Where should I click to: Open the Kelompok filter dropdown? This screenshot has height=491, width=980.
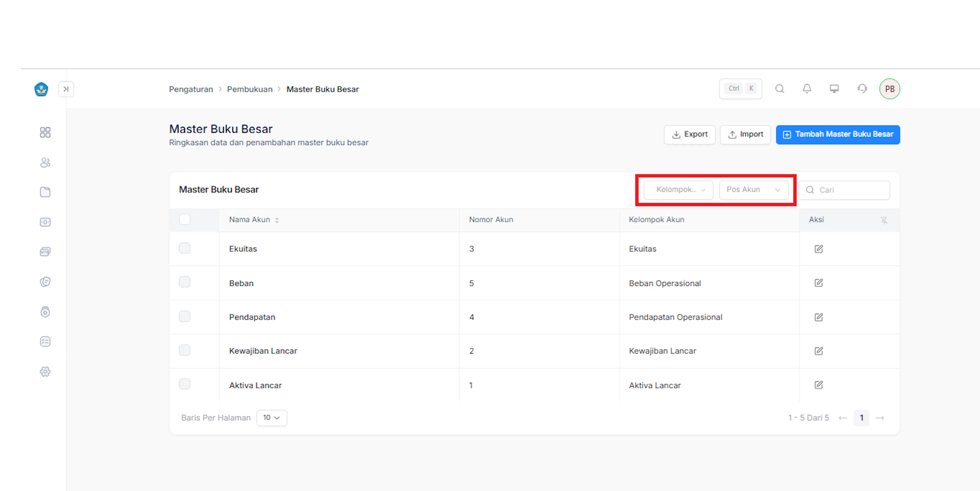pyautogui.click(x=678, y=189)
